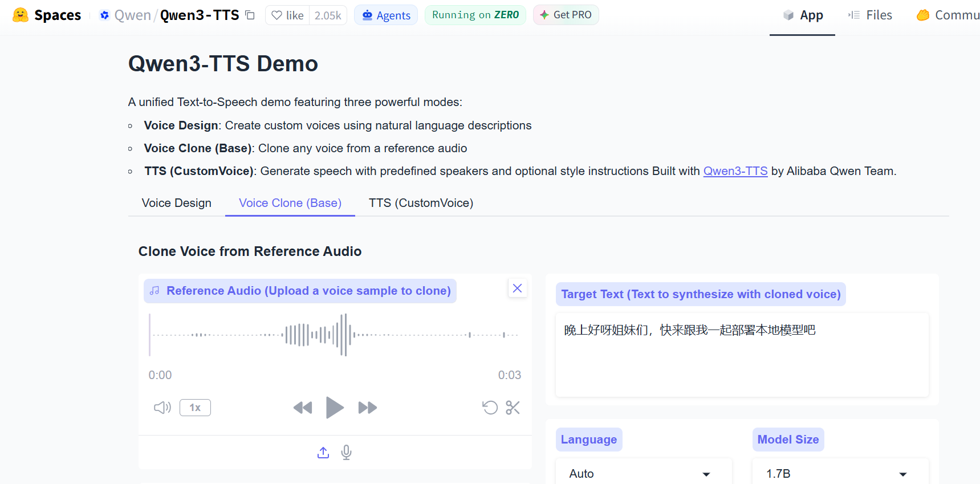Change the 1x playback speed
The width and height of the screenshot is (980, 484).
[x=195, y=408]
